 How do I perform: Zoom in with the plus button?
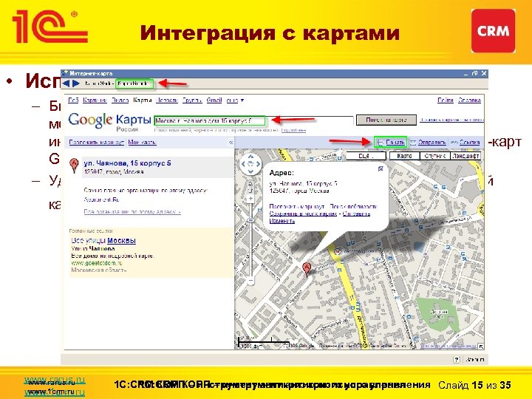[x=250, y=199]
